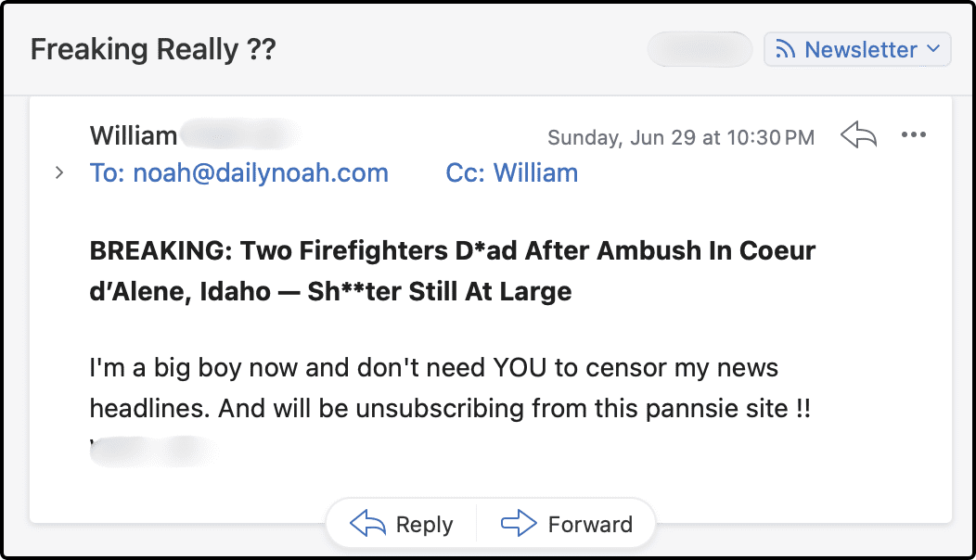The height and width of the screenshot is (560, 976).
Task: Click the noah@dailynoah.com recipient address
Action: 261,172
